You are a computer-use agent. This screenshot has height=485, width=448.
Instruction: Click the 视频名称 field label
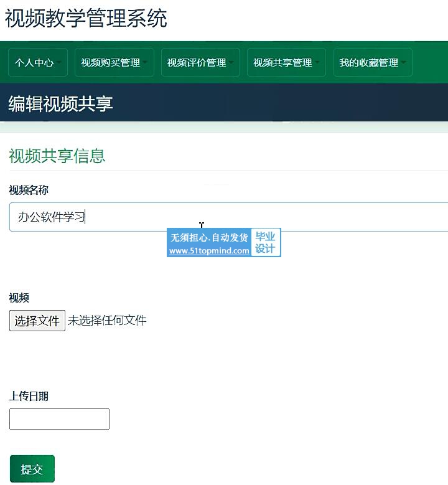29,190
